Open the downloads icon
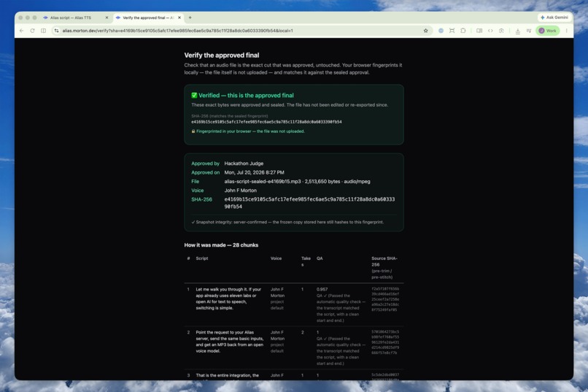588x392 pixels. coord(517,31)
